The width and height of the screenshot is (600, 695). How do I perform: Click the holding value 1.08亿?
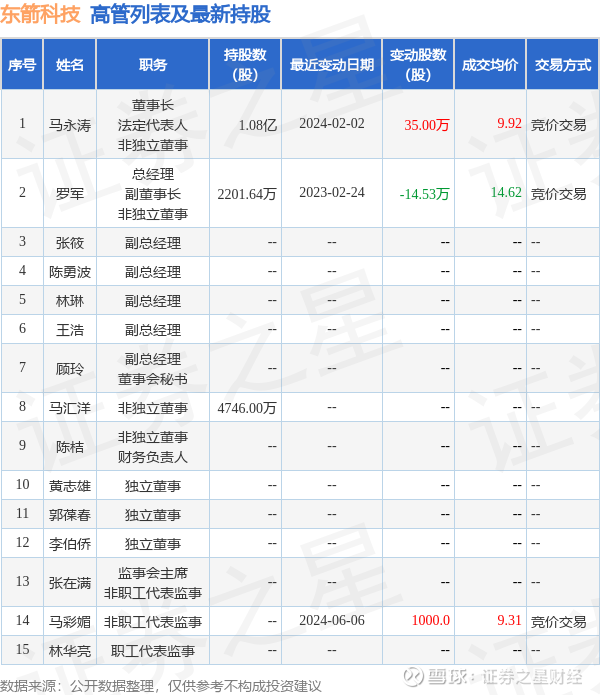click(257, 125)
